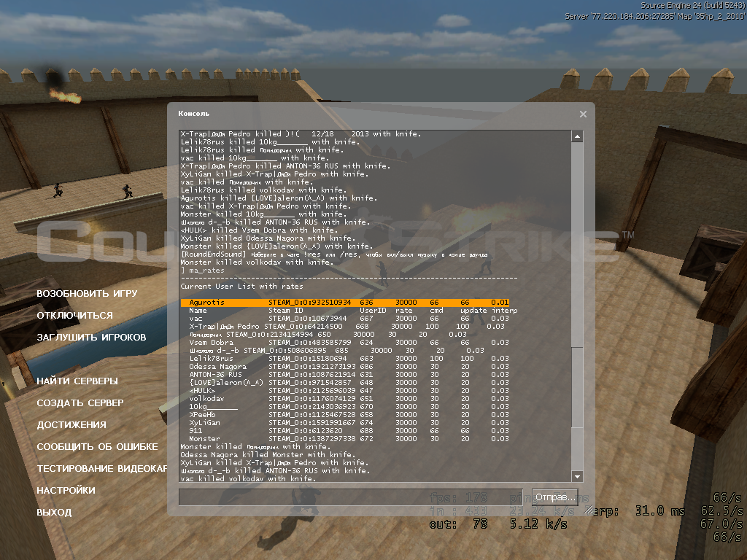Click the 'UserID' column header
This screenshot has width=747, height=560.
coord(373,311)
